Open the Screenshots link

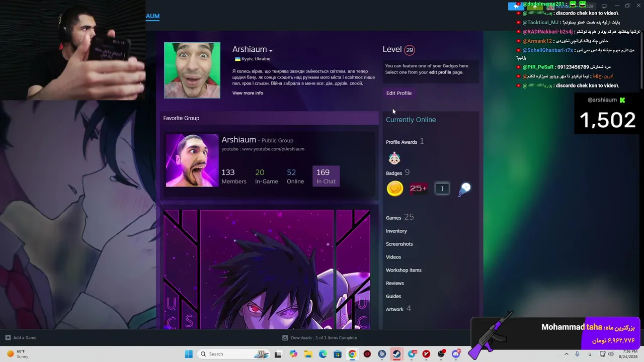(399, 244)
